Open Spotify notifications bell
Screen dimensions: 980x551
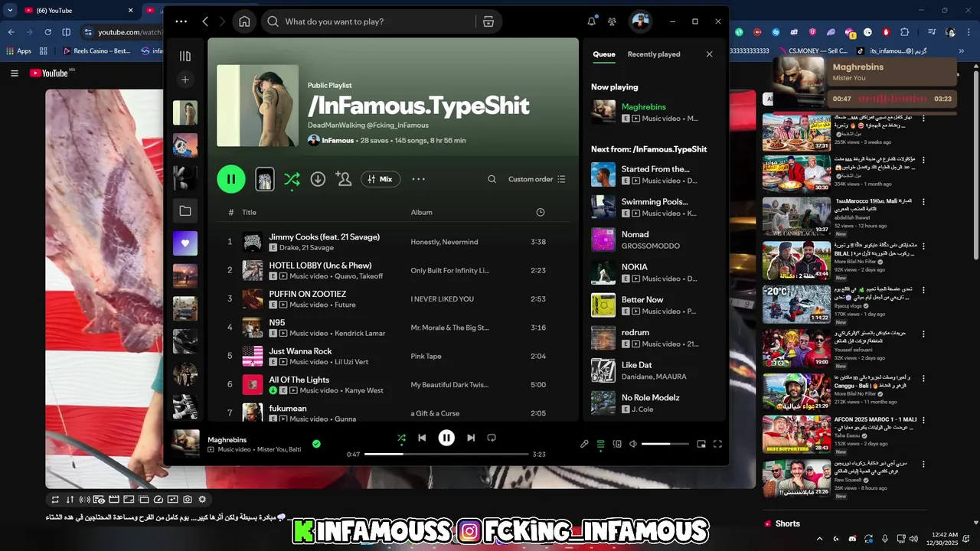pos(592,21)
